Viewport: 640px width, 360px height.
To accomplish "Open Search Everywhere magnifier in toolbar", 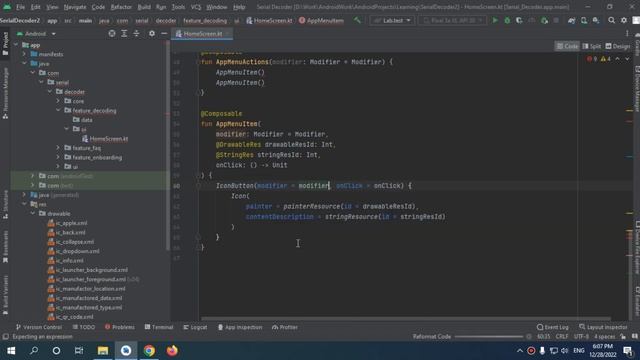I will 611,20.
